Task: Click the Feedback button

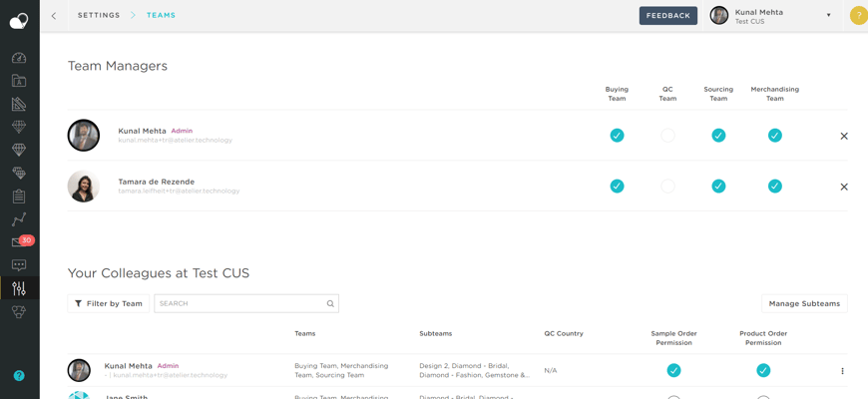Action: (x=668, y=16)
